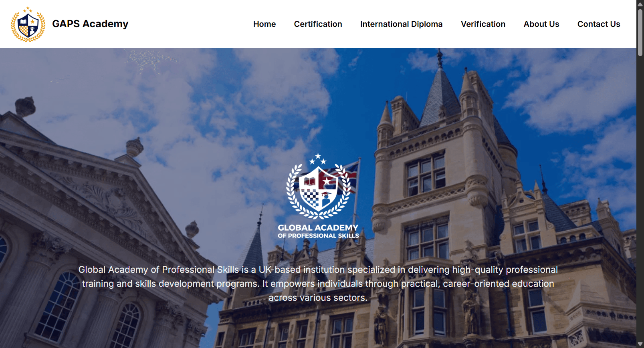Viewport: 644px width, 348px height.
Task: Open the Contact Us page
Action: click(598, 24)
